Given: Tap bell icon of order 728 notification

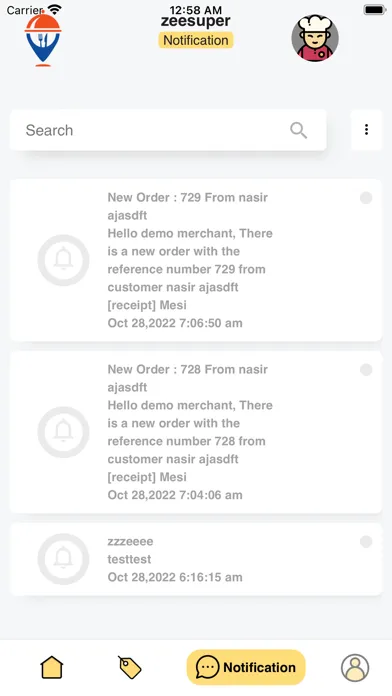Looking at the screenshot, I should coord(63,432).
